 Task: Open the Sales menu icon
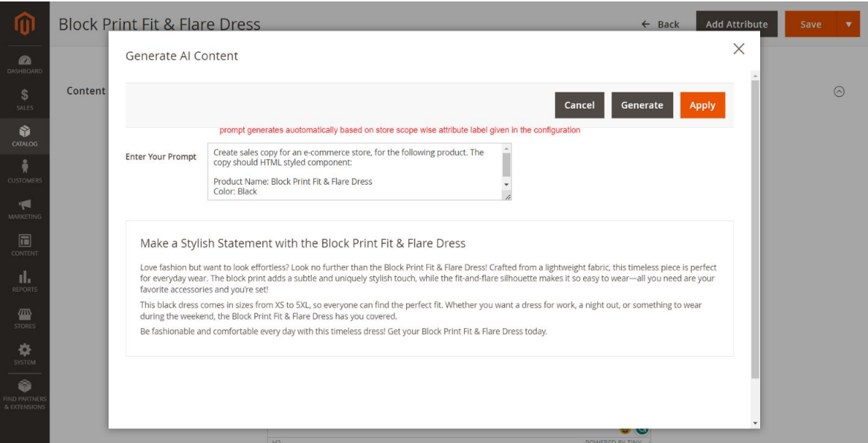25,99
